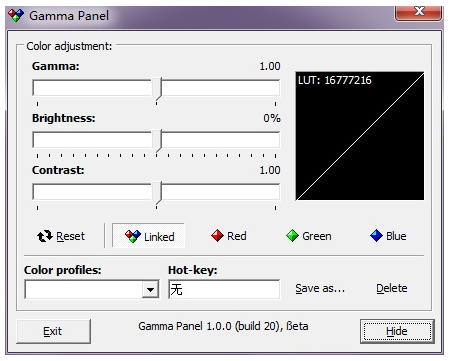Exit the Gamma Panel application
Image resolution: width=454 pixels, height=361 pixels.
tap(53, 331)
